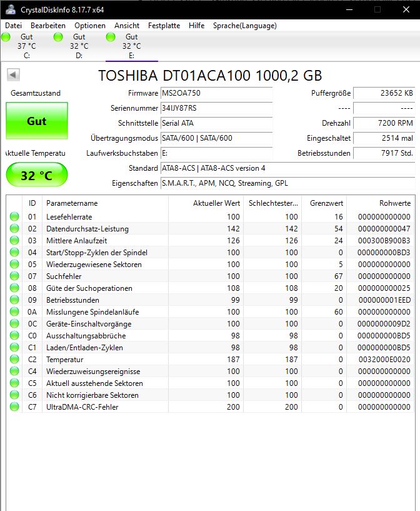The height and width of the screenshot is (511, 420).
Task: Switch to drive D: tab
Action: click(x=79, y=46)
